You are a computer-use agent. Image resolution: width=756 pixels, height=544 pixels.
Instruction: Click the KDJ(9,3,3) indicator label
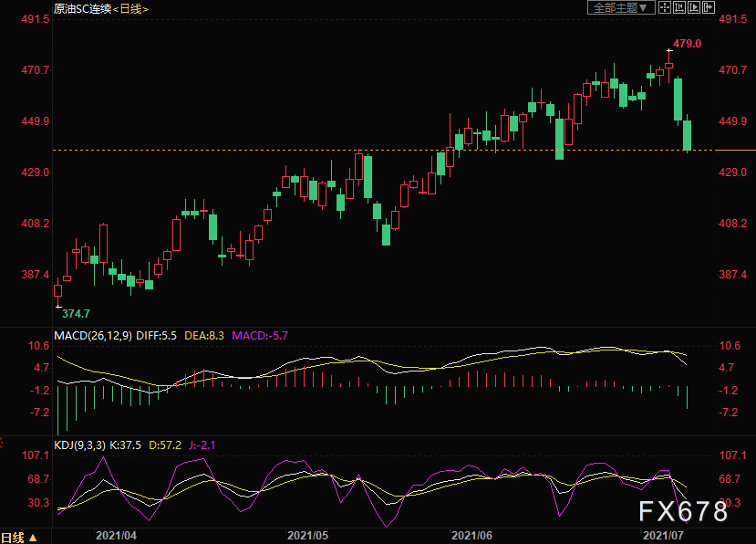point(82,445)
